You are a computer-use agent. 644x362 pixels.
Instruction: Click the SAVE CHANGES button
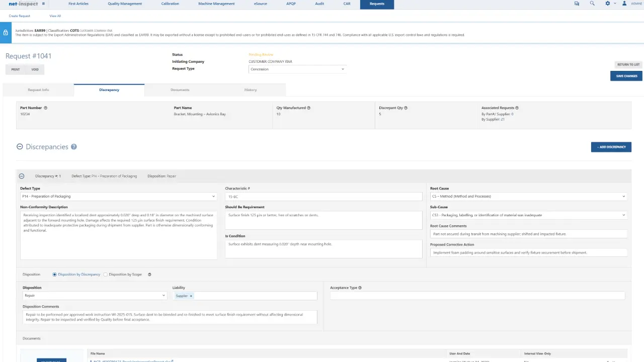626,76
